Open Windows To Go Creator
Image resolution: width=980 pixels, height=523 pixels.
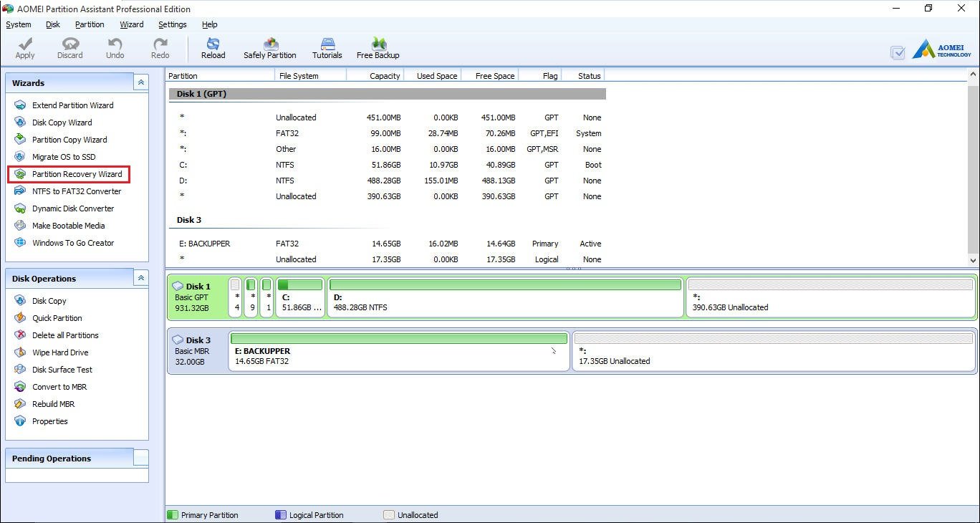[x=64, y=243]
